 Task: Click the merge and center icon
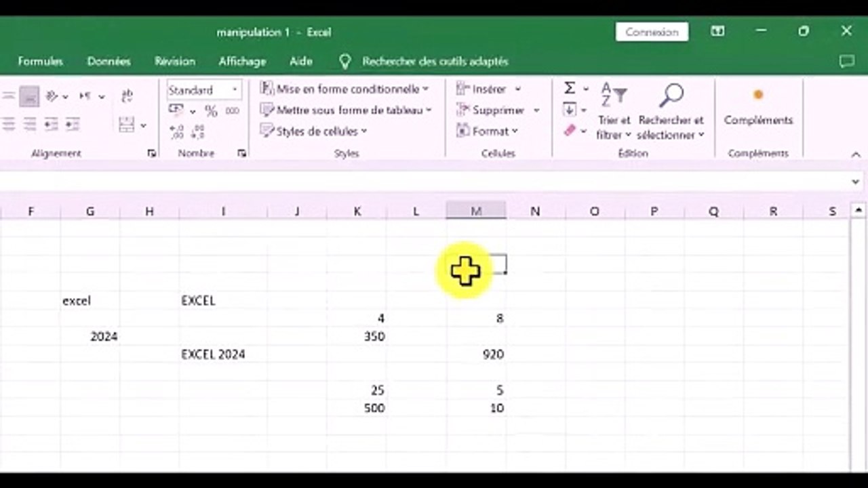click(x=127, y=125)
